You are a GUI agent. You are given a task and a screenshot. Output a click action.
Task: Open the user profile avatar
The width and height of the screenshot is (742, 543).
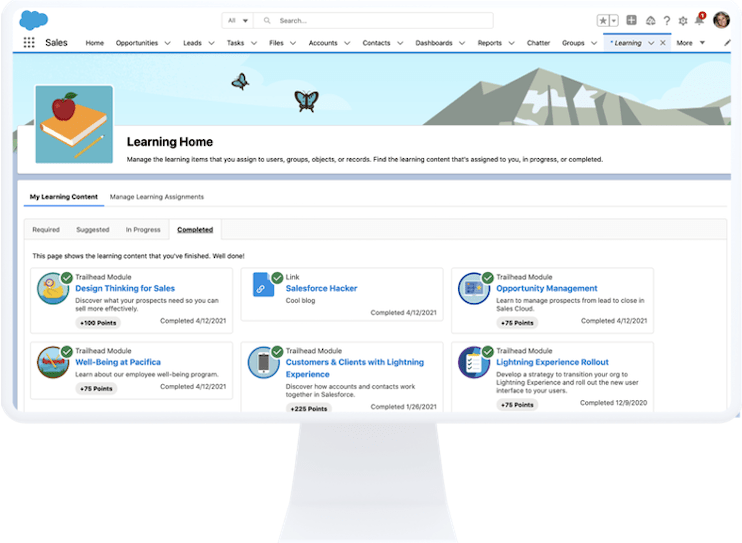(x=720, y=20)
